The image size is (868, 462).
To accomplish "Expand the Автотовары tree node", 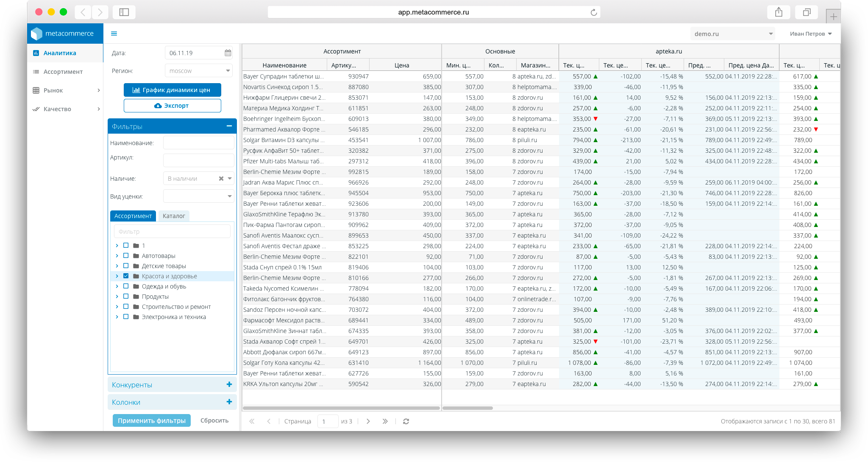I will 117,256.
